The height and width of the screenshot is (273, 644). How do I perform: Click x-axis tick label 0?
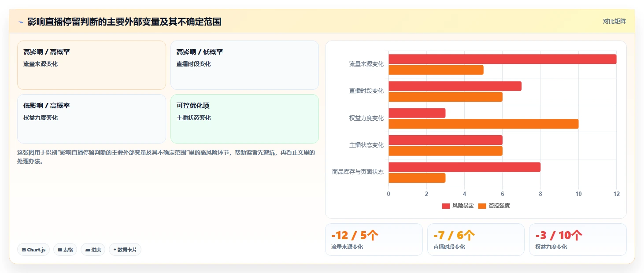coord(389,194)
